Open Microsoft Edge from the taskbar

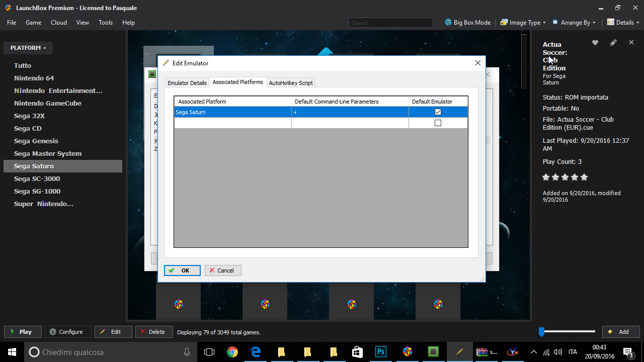point(256,352)
